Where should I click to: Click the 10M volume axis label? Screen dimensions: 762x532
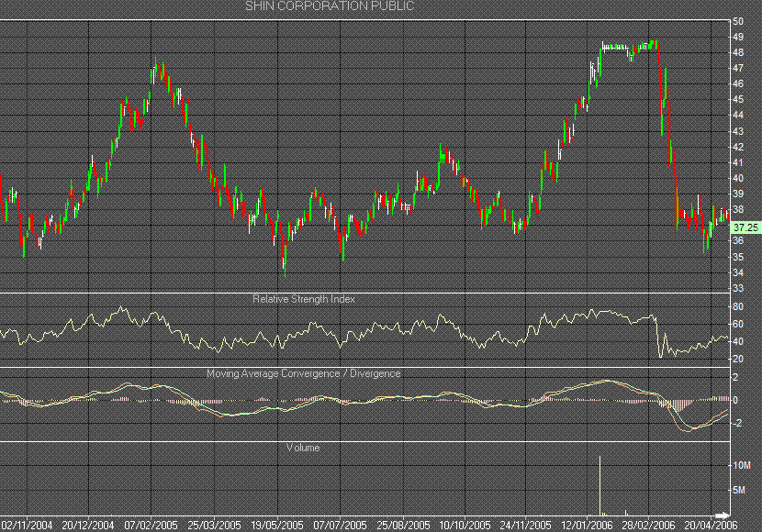tap(742, 466)
